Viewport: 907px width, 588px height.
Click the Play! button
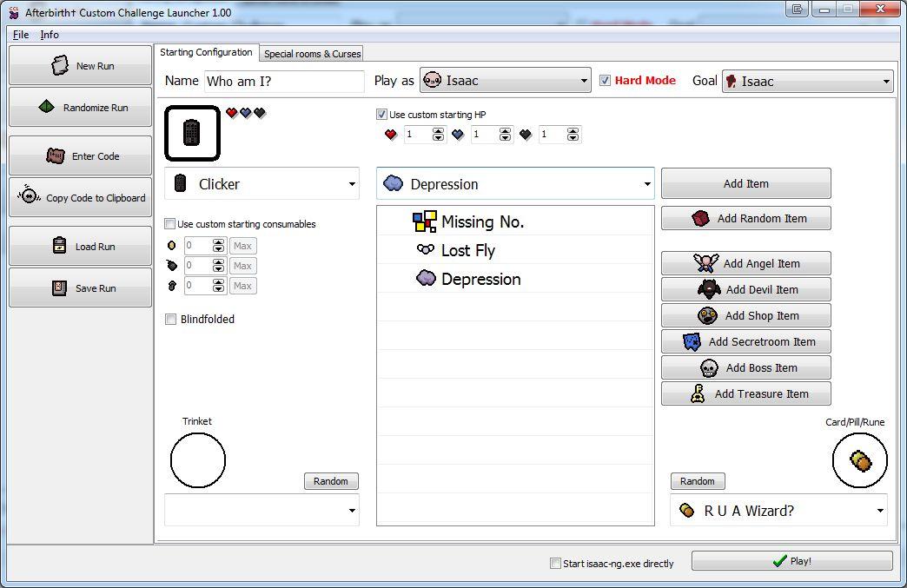(x=792, y=561)
